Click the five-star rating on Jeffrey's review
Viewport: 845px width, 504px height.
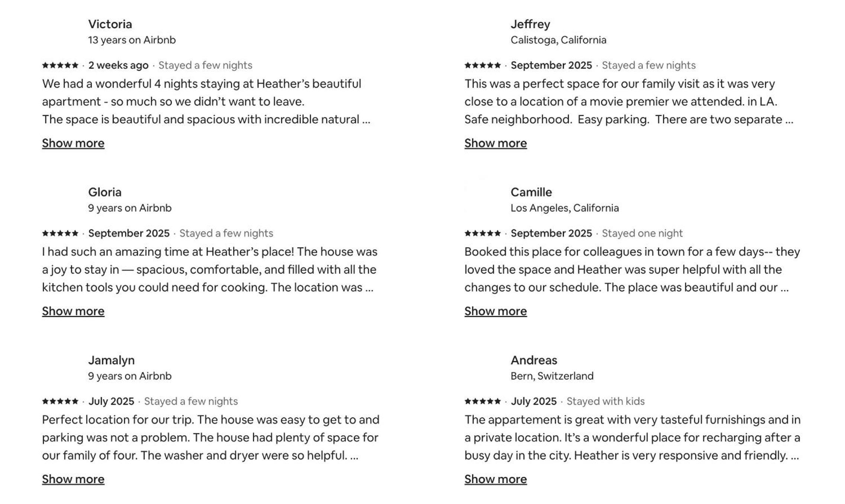click(x=483, y=65)
